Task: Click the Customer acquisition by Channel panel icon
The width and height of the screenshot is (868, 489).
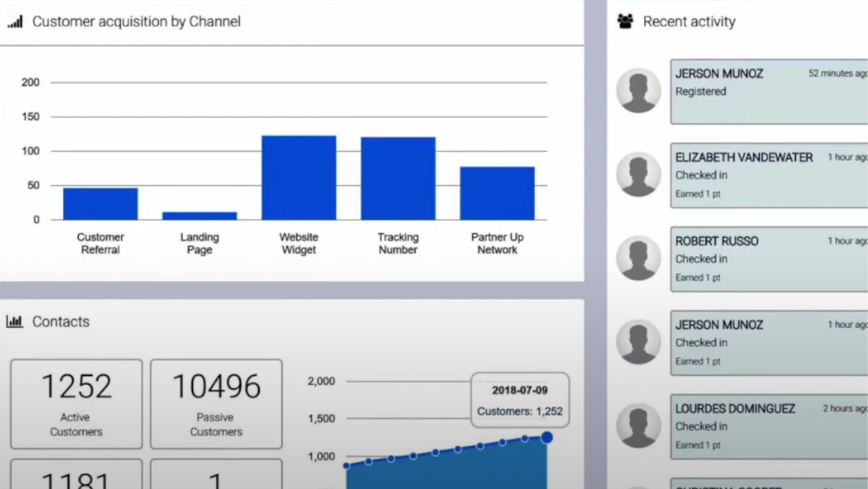Action: [15, 21]
